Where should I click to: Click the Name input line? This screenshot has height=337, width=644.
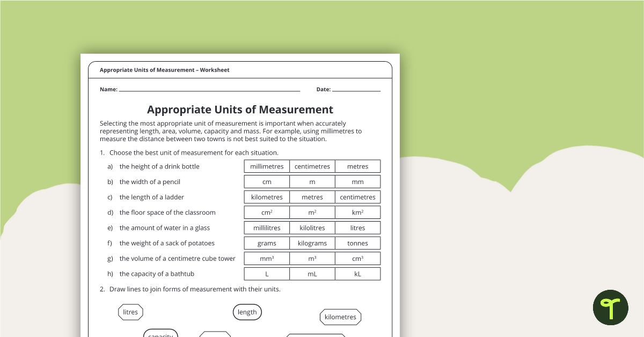coord(209,90)
